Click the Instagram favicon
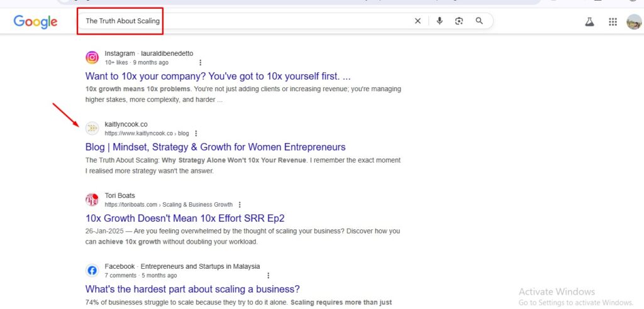The width and height of the screenshot is (644, 309). pyautogui.click(x=92, y=57)
